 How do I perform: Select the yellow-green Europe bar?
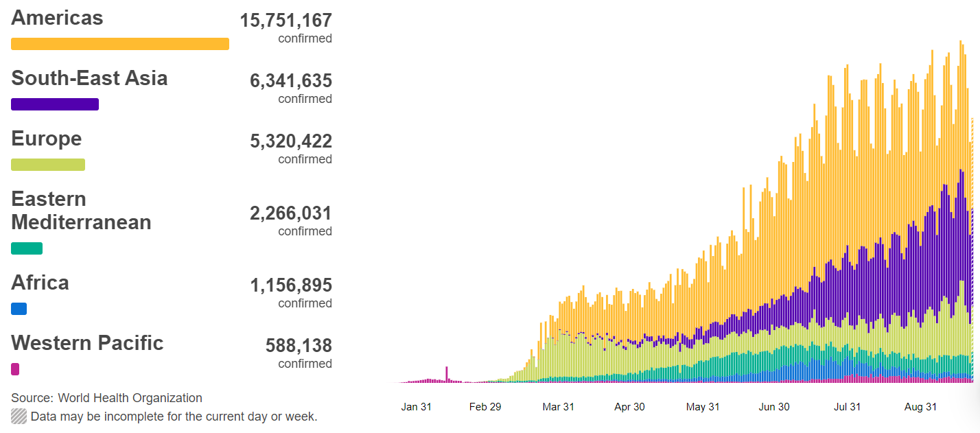48,165
